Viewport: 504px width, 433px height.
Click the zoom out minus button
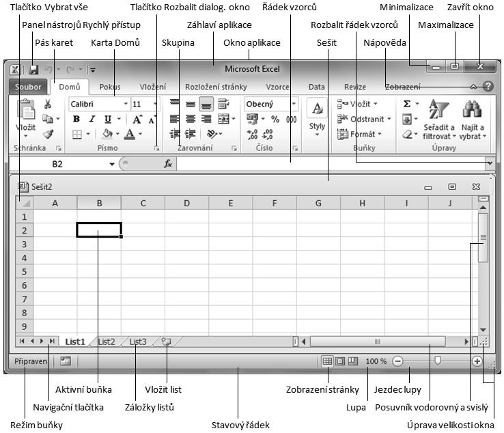tap(397, 361)
